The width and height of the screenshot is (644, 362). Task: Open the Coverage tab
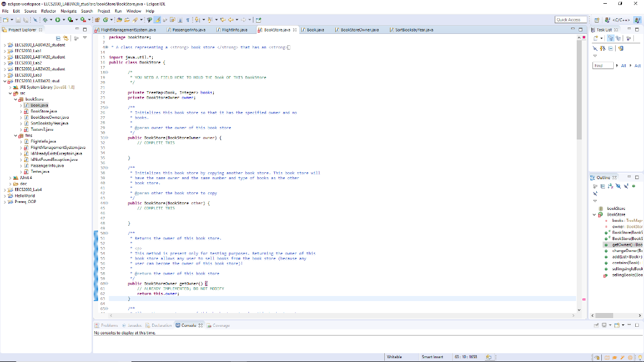tap(218, 326)
